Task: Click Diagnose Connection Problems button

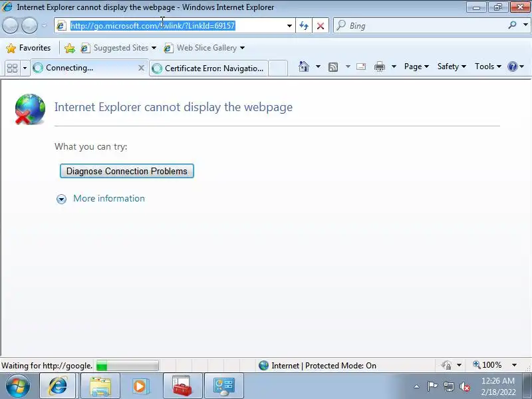Action: (x=127, y=171)
